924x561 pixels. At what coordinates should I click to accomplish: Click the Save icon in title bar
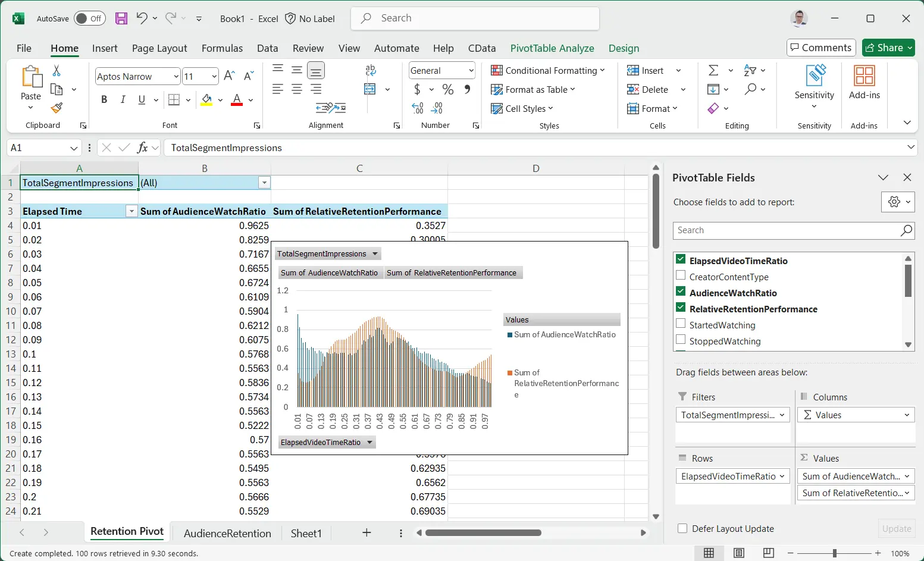121,18
